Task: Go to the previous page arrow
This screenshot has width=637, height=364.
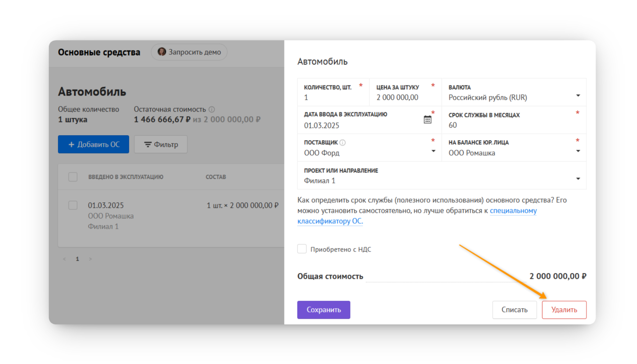Action: (64, 259)
